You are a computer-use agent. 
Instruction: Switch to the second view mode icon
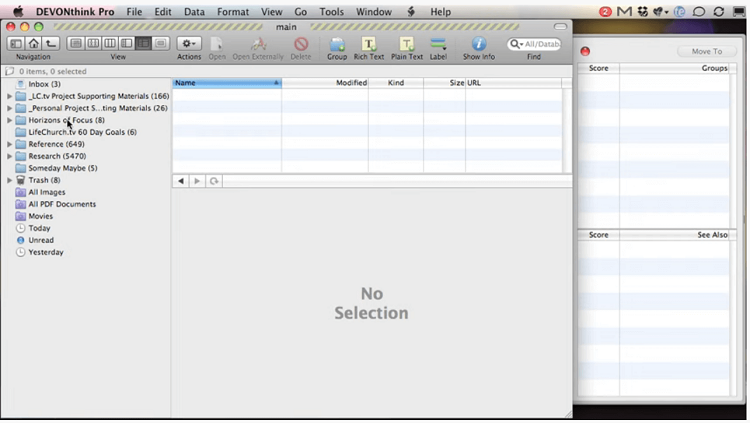point(93,44)
